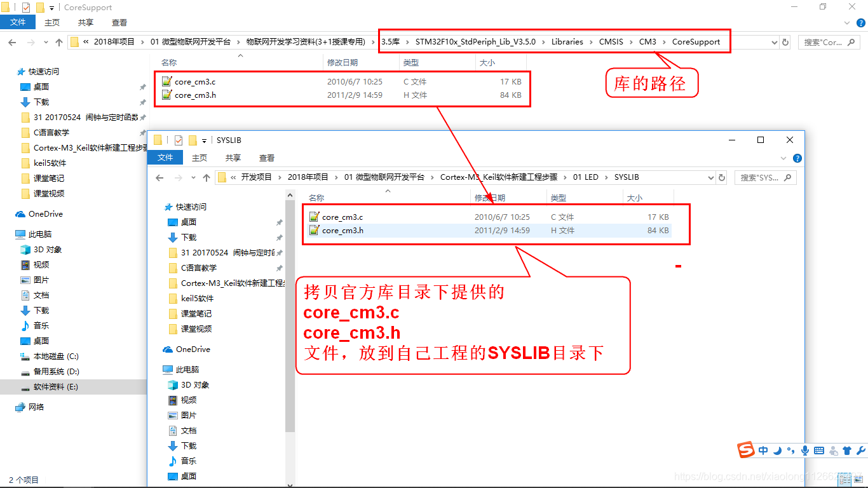Open address history dropdown in SYSLIB window

[710, 177]
